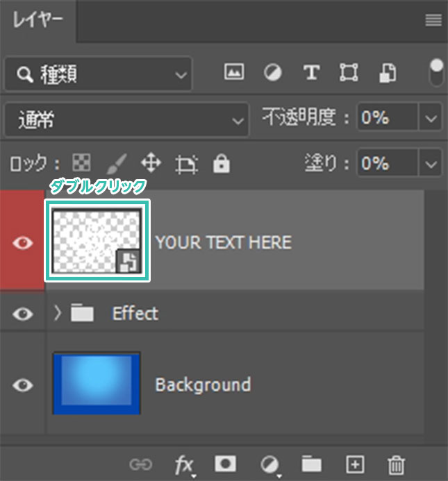Viewport: 448px width, 481px height.
Task: Click the lock all padlock icon
Action: point(221,164)
